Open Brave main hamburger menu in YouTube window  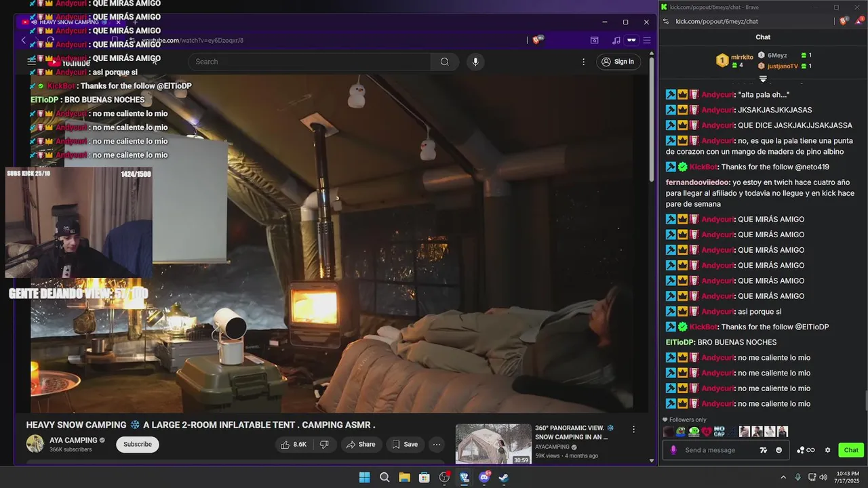click(x=647, y=40)
